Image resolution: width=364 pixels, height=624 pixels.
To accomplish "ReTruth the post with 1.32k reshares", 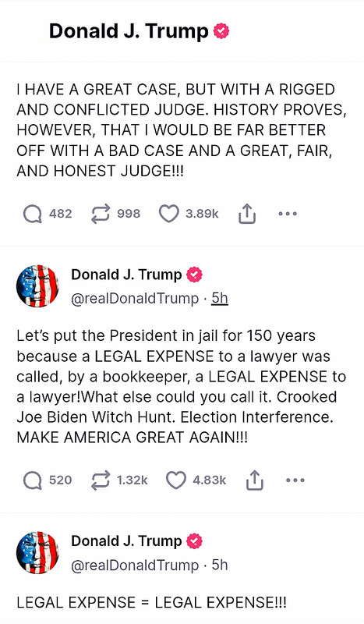I will pyautogui.click(x=101, y=480).
